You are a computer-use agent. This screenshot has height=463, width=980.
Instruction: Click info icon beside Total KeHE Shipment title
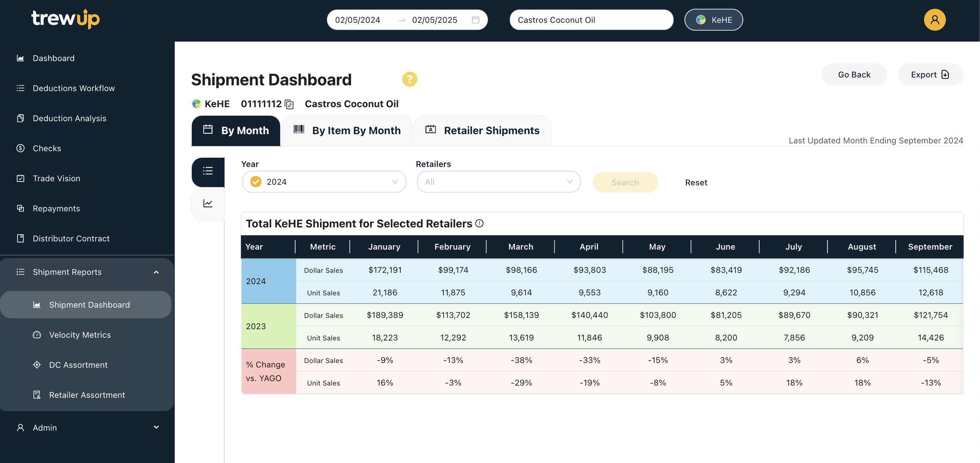[479, 223]
